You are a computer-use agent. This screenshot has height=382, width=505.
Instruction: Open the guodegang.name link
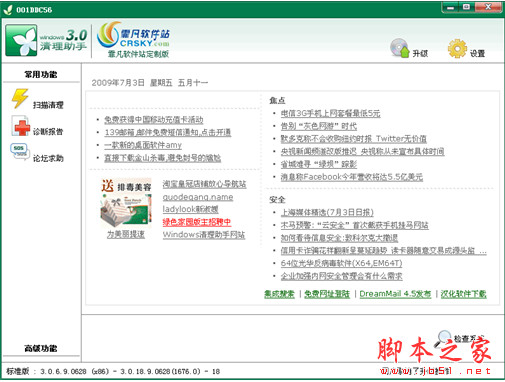click(198, 197)
